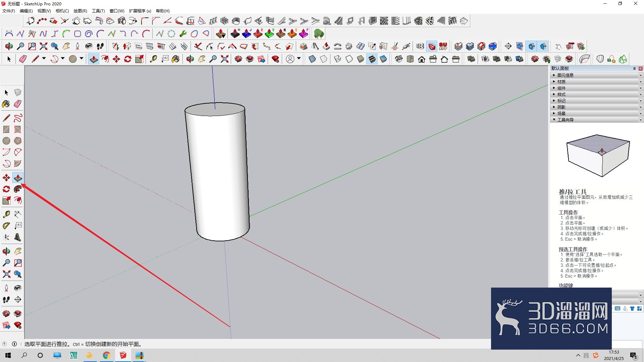Pin the 默认面板 tray

[634, 69]
